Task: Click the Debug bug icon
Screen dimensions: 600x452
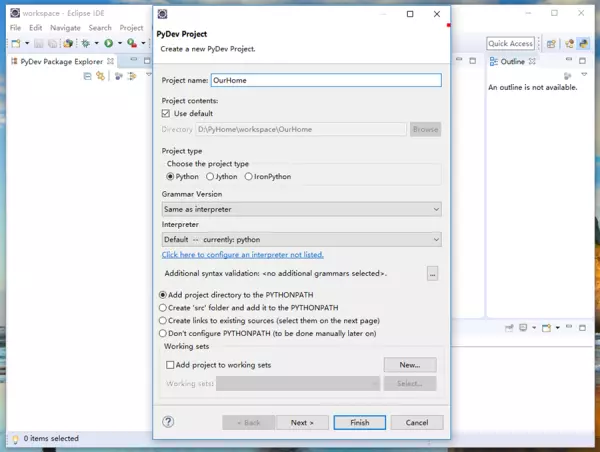Action: 86,43
